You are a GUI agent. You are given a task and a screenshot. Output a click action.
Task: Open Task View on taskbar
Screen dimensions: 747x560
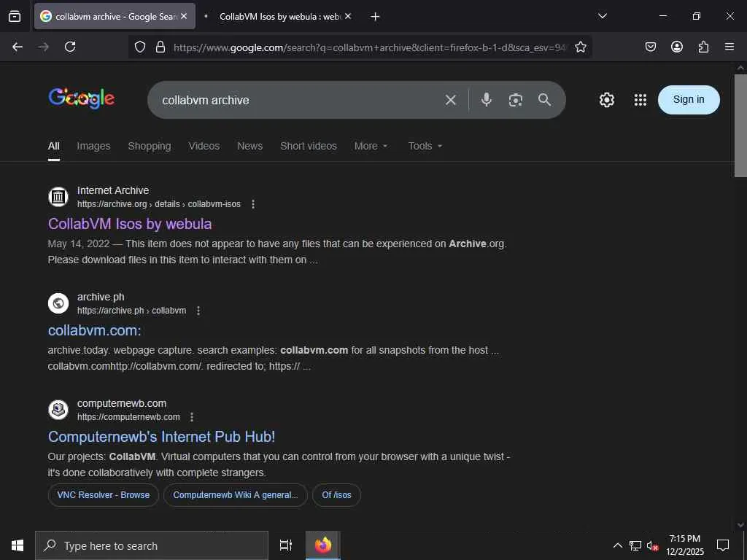(x=285, y=545)
